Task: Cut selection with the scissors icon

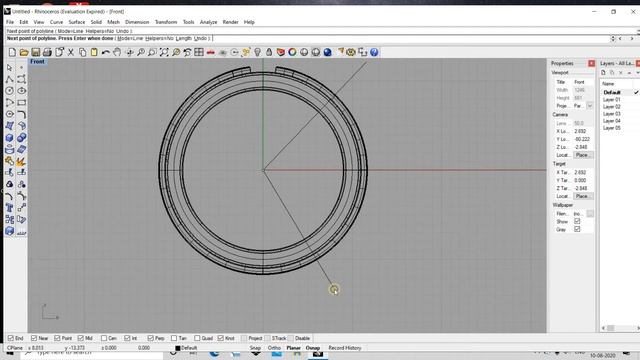Action: [x=71, y=52]
